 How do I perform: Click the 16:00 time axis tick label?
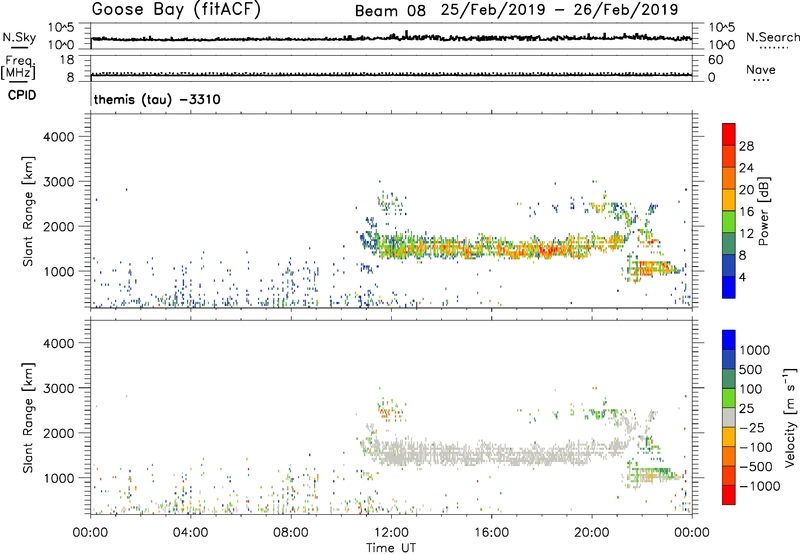pos(491,533)
